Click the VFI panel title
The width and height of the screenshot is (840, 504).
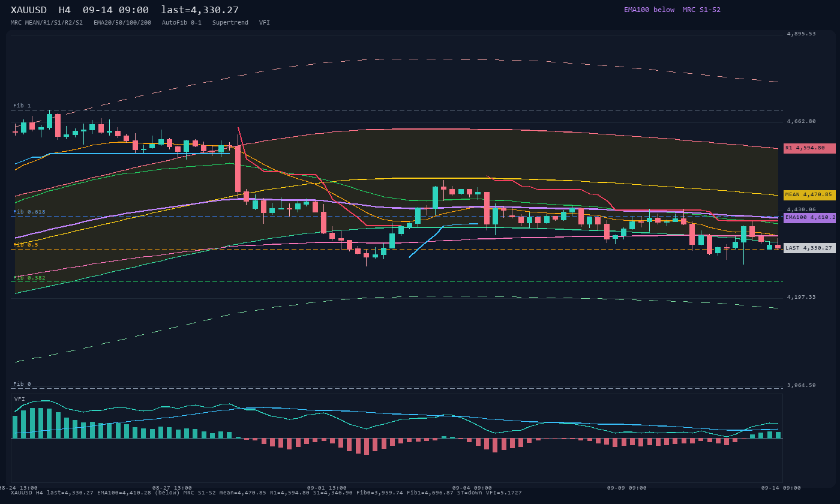tap(20, 399)
